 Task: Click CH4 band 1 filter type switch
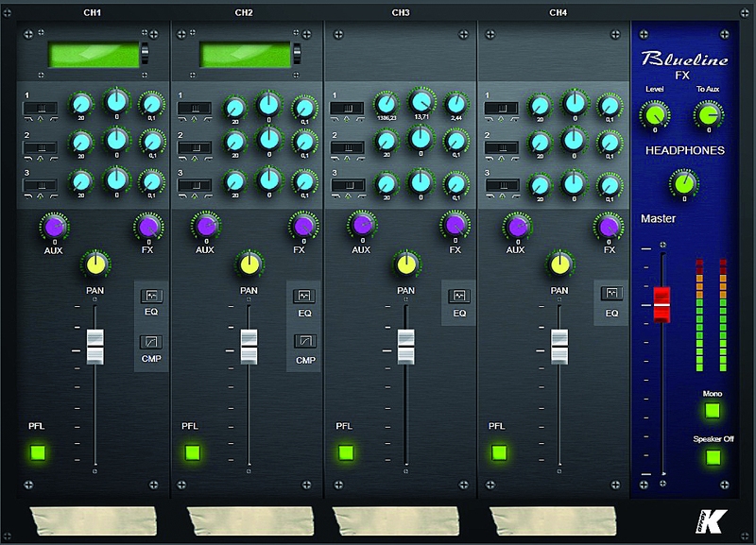click(x=502, y=108)
